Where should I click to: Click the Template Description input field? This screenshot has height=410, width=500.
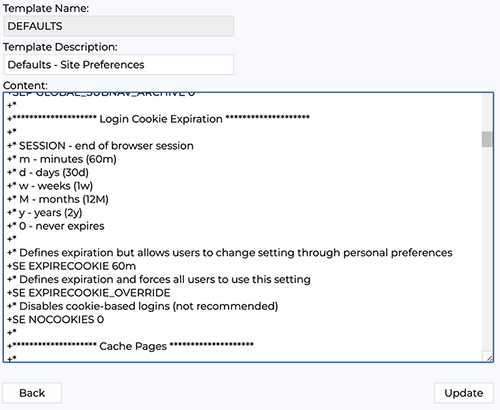119,65
